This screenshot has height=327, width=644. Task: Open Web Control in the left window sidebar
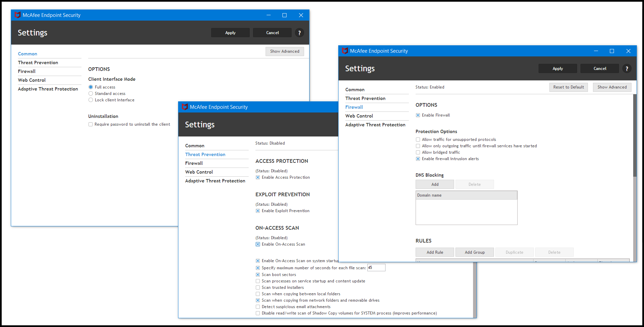pos(32,80)
